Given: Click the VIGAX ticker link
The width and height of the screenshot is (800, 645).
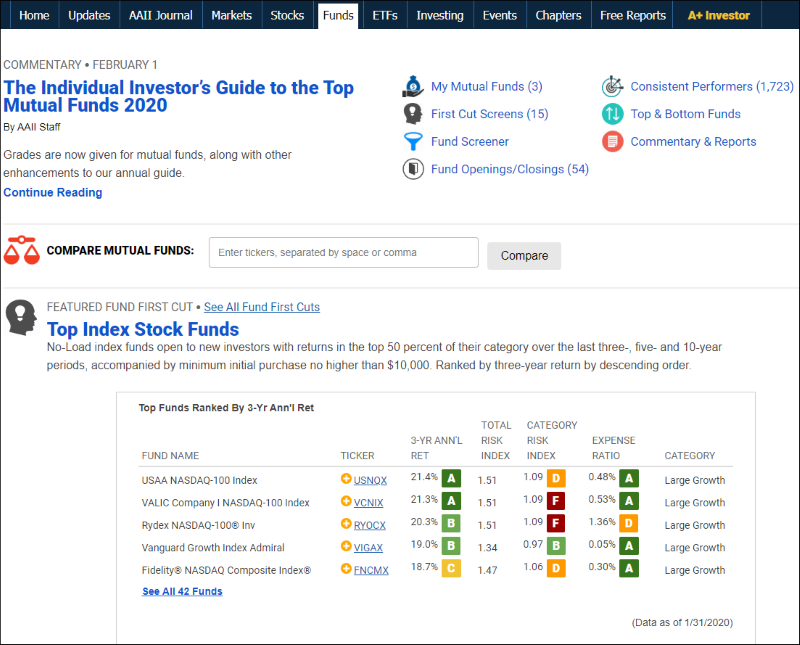Looking at the screenshot, I should pos(368,548).
